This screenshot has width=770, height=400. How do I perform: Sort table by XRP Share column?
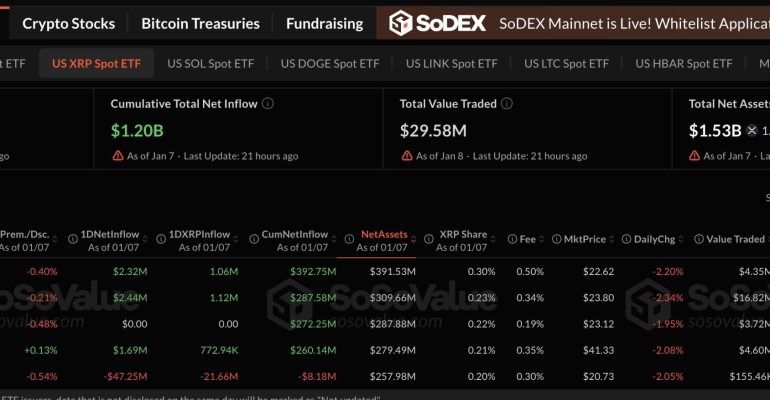pos(462,235)
